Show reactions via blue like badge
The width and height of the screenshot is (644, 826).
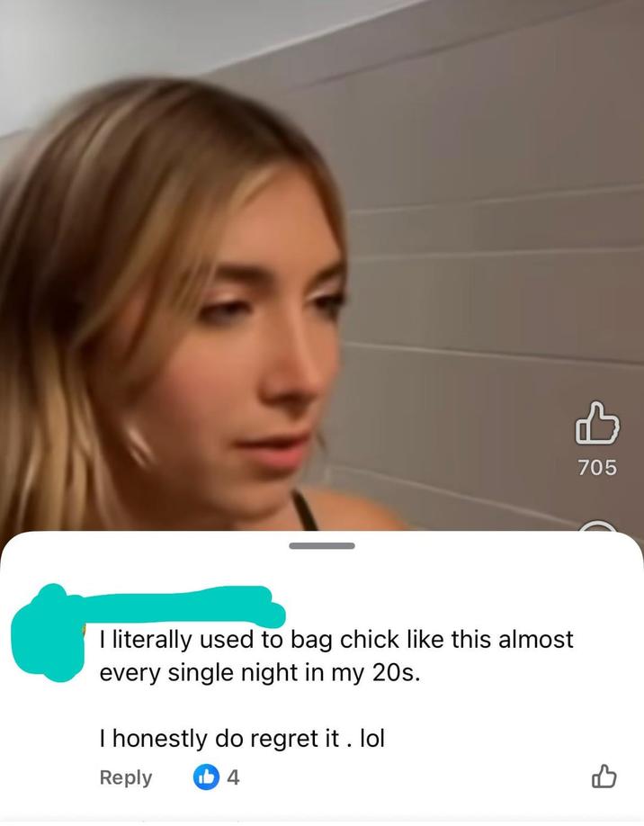click(x=206, y=777)
